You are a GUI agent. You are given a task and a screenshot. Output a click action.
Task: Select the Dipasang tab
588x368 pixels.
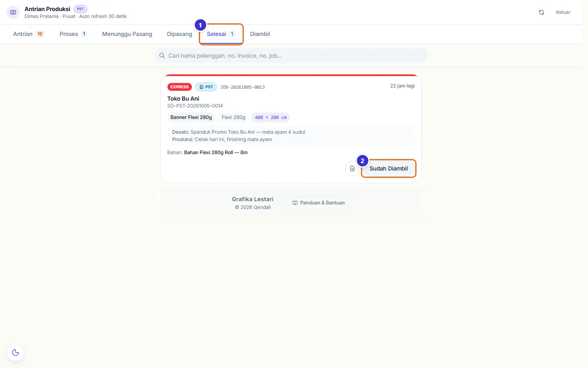coord(179,34)
